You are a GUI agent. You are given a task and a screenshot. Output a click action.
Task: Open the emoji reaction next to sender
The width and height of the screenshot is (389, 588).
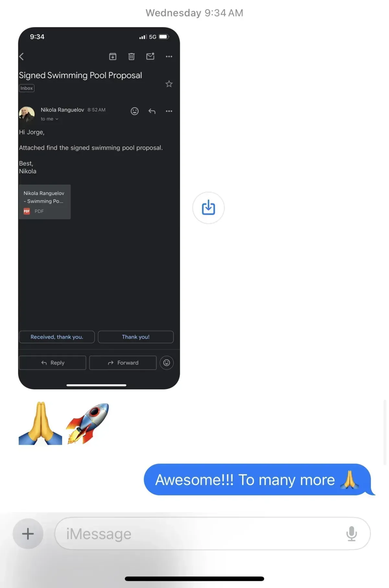coord(135,111)
